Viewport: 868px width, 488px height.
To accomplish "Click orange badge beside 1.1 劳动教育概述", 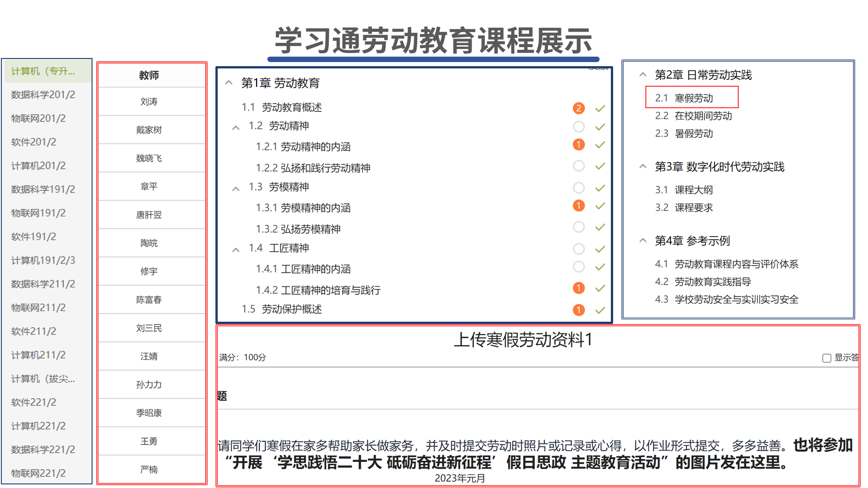I will pyautogui.click(x=578, y=108).
